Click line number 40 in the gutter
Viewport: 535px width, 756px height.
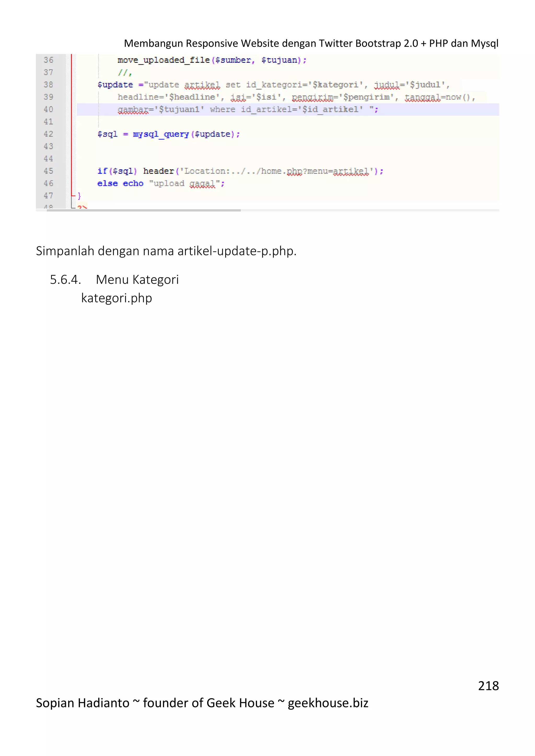click(48, 109)
